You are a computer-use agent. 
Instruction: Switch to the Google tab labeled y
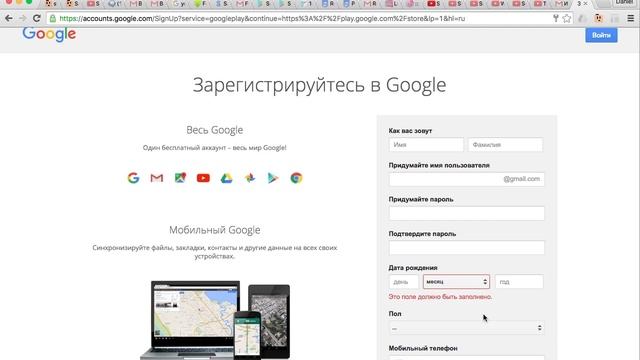(179, 3)
